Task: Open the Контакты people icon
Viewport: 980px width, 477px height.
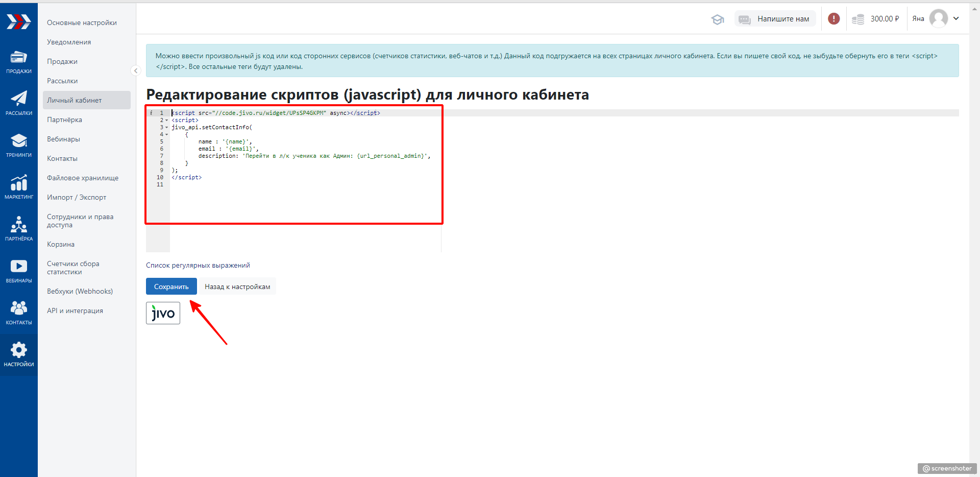Action: pos(19,312)
